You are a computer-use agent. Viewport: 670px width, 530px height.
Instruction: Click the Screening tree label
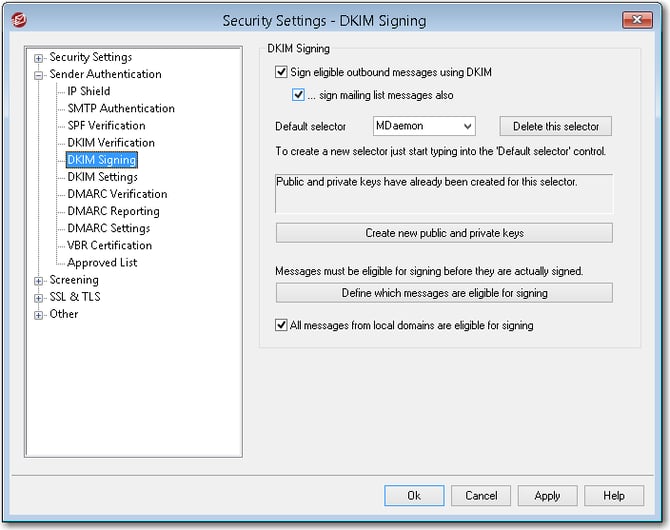coord(74,280)
